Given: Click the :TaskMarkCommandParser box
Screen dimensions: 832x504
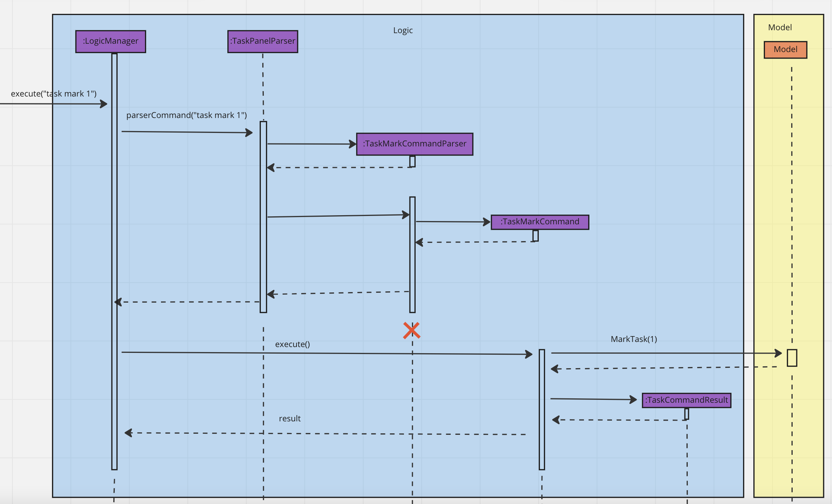Looking at the screenshot, I should click(x=415, y=144).
